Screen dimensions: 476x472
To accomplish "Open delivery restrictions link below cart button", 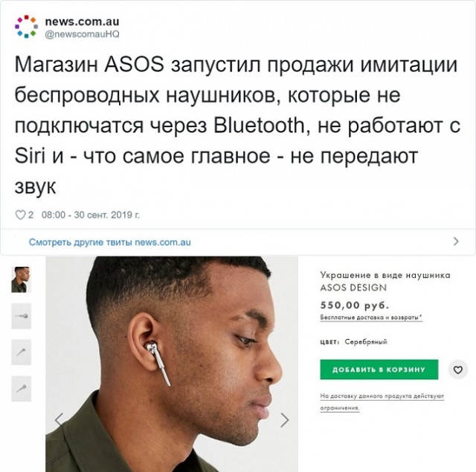I will (x=382, y=402).
